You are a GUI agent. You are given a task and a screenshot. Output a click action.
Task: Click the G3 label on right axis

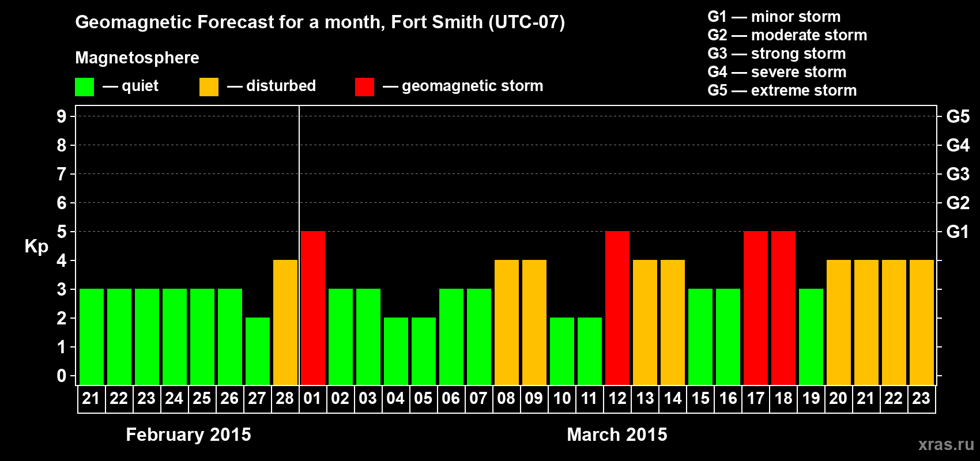point(958,174)
